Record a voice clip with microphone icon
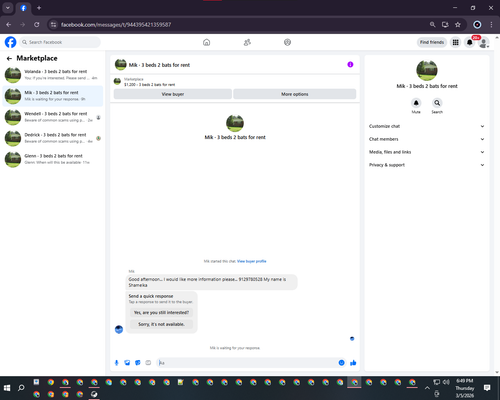This screenshot has height=400, width=500. [x=116, y=363]
